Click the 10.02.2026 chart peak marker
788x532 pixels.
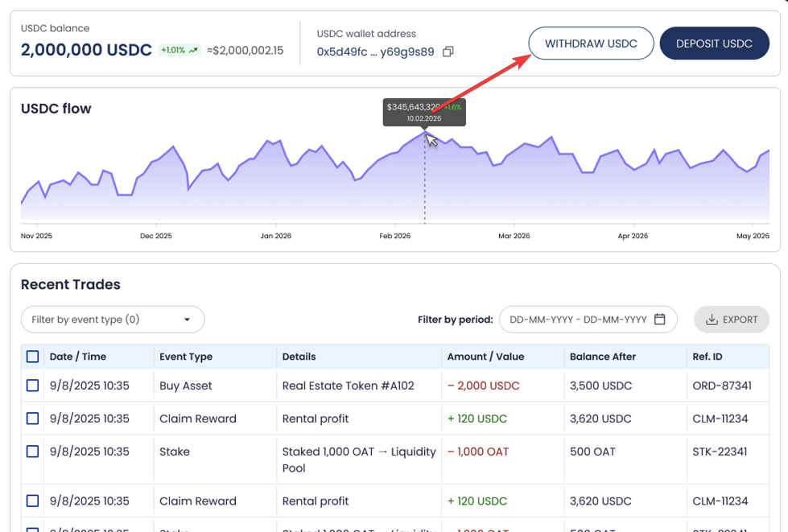pos(425,132)
